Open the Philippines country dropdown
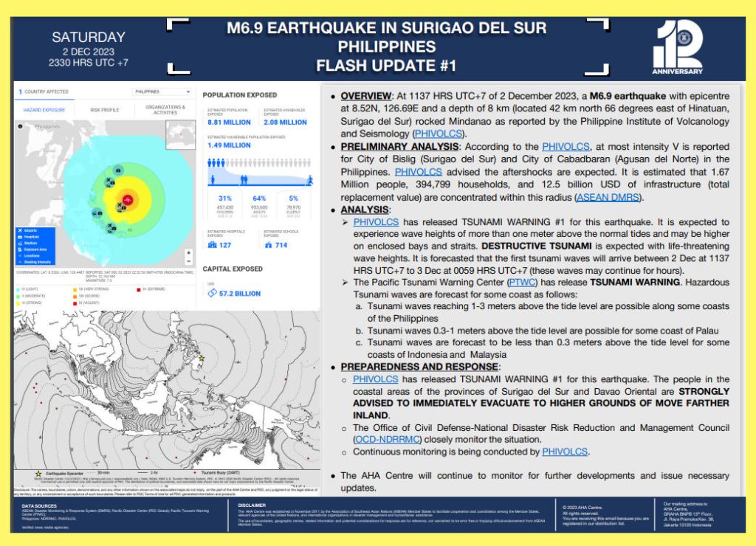The height and width of the screenshot is (546, 756). (x=162, y=92)
